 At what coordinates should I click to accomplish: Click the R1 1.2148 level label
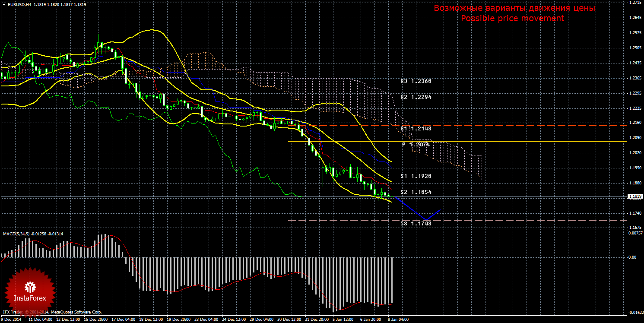coord(416,128)
